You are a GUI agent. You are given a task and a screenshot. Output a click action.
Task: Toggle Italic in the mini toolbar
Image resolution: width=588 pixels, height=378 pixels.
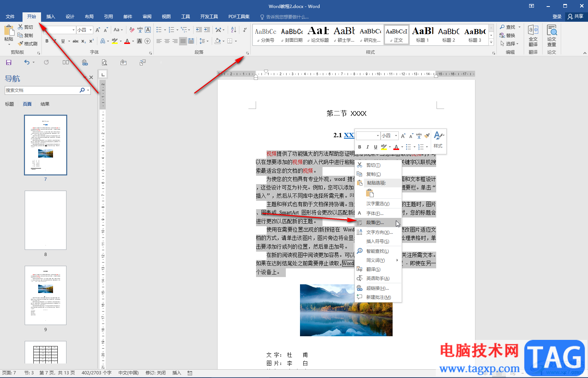368,147
